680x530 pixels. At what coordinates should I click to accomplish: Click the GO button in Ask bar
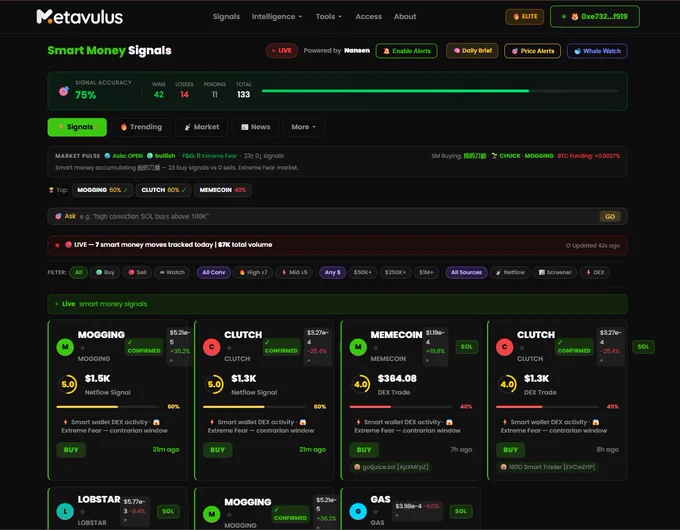pyautogui.click(x=610, y=216)
